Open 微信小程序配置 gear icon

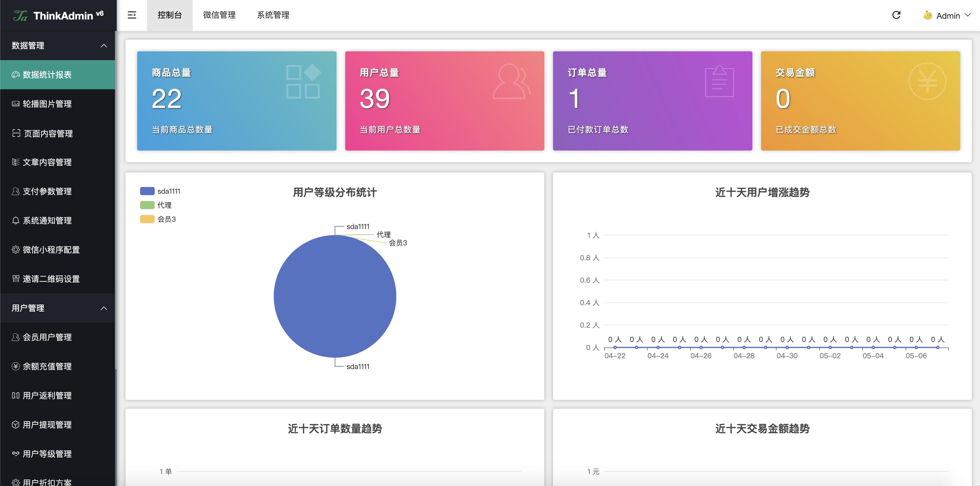[x=15, y=249]
